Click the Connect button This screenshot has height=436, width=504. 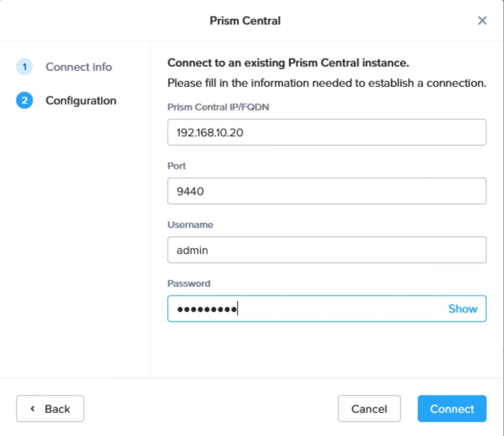pyautogui.click(x=451, y=408)
